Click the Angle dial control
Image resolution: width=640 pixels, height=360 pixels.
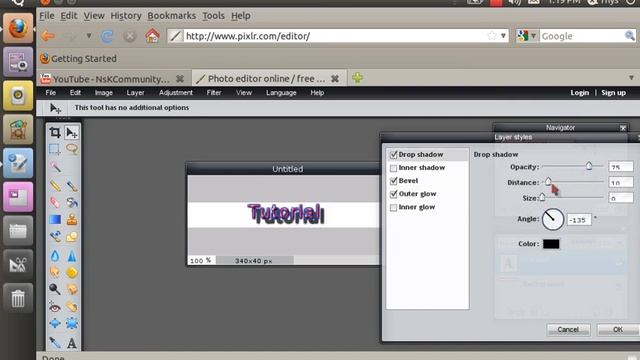pos(553,219)
